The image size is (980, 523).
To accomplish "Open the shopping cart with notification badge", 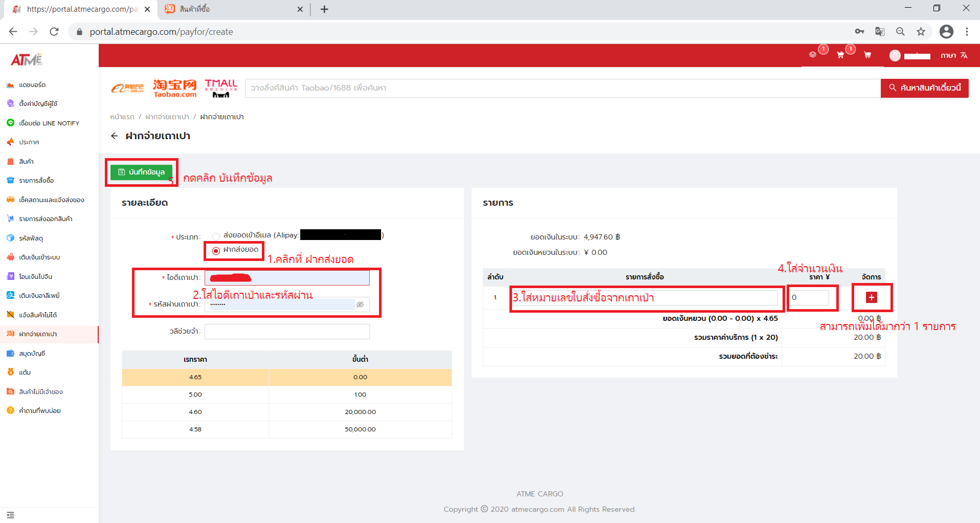I will click(840, 55).
